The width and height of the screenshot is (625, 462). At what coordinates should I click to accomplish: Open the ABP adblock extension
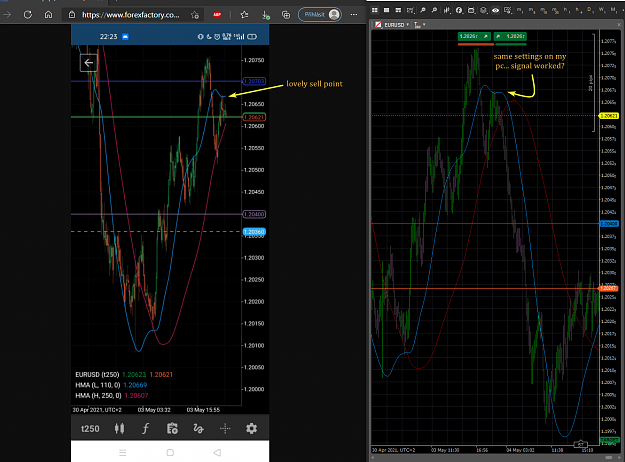point(217,15)
